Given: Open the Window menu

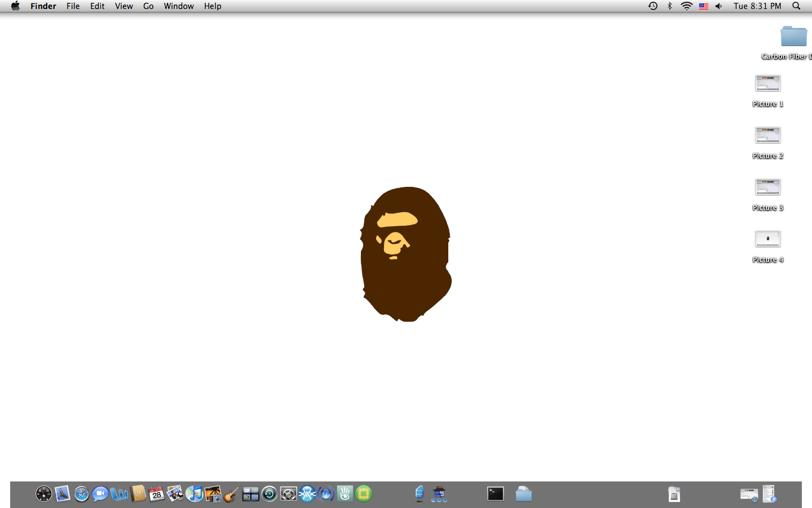Looking at the screenshot, I should pos(179,6).
